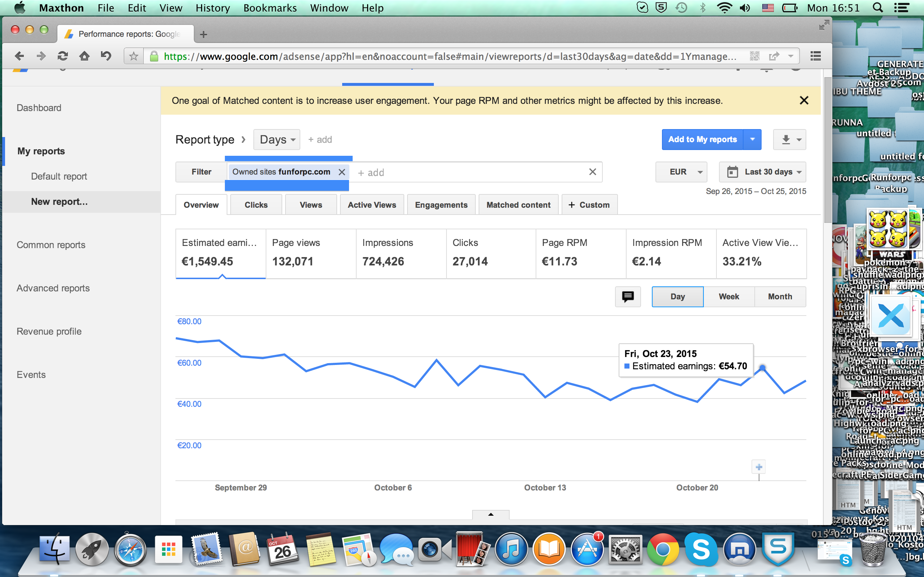This screenshot has width=924, height=577.
Task: Open Advanced reports in sidebar
Action: tap(53, 288)
